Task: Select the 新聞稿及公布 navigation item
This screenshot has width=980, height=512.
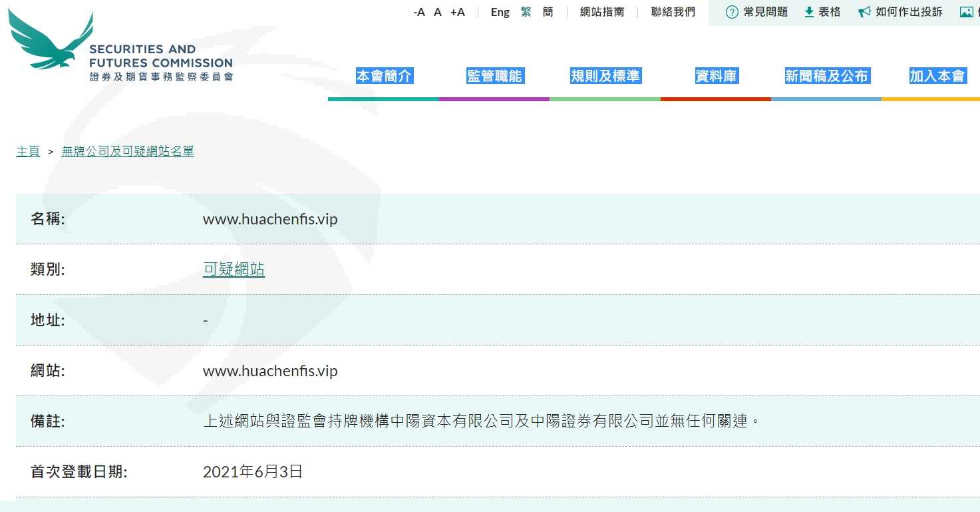Action: [x=826, y=76]
